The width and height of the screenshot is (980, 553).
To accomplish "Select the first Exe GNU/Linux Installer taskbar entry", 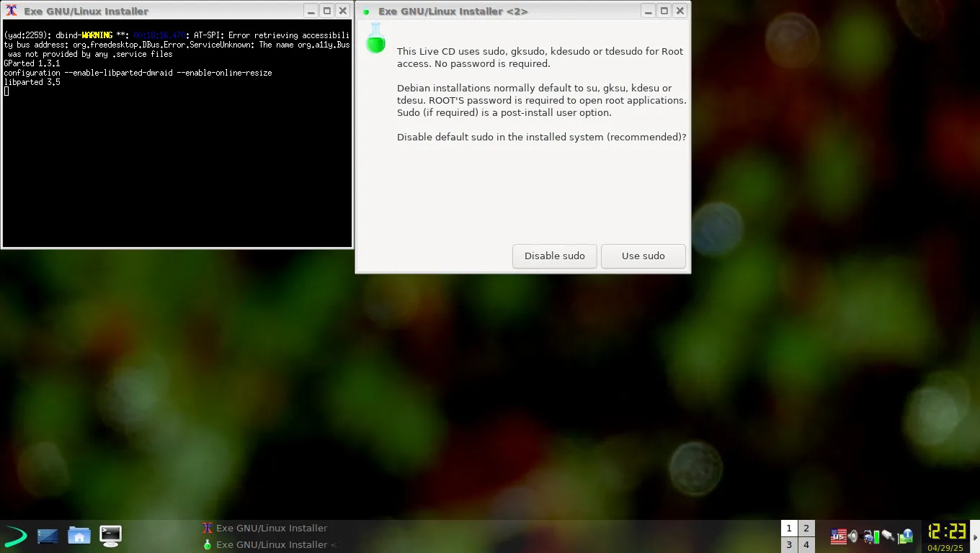I will [267, 528].
